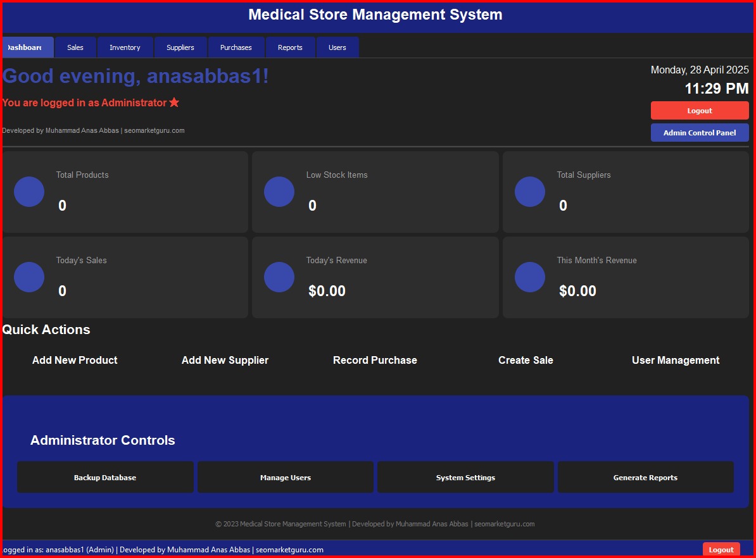The height and width of the screenshot is (558, 756).
Task: Click the Low Stock Items circle icon
Action: [x=279, y=192]
